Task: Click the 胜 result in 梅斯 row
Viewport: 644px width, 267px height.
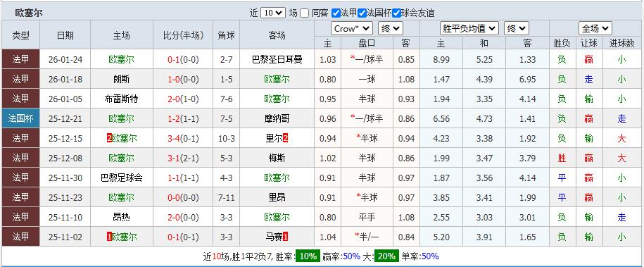Action: pyautogui.click(x=562, y=159)
